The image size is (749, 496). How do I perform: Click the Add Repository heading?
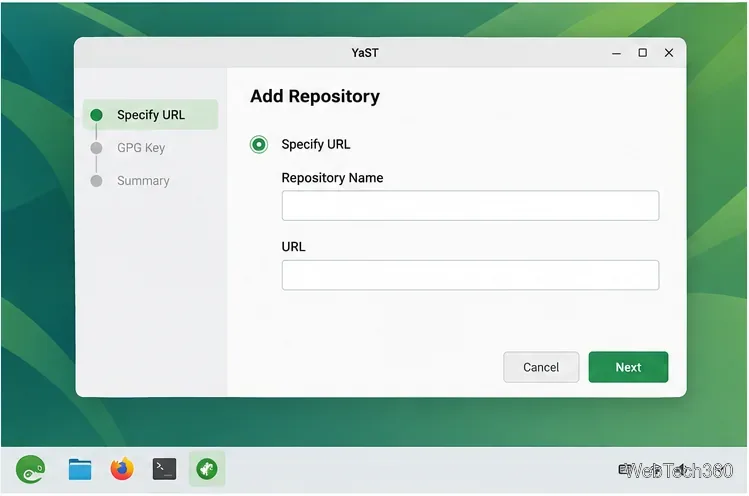tap(315, 96)
